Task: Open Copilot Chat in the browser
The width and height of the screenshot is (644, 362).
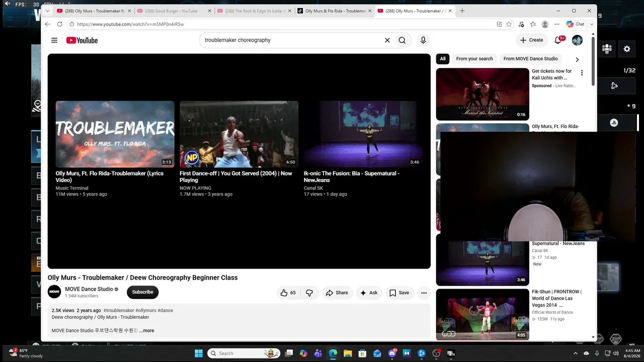Action: [x=575, y=24]
